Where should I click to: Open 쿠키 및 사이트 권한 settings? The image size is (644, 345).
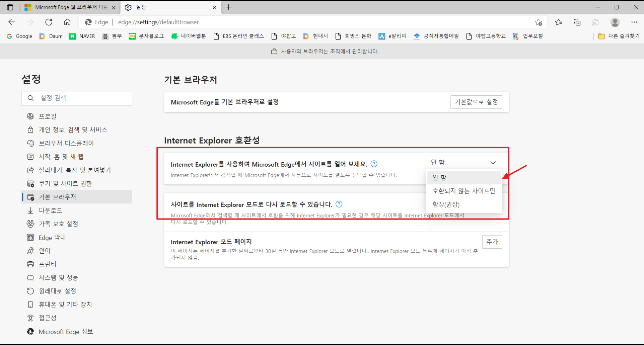click(x=77, y=183)
